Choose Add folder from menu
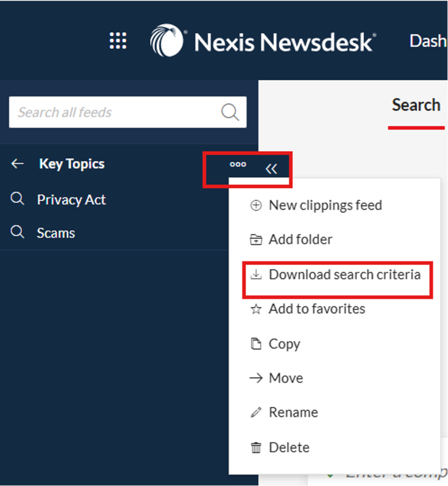This screenshot has height=486, width=448. 300,239
